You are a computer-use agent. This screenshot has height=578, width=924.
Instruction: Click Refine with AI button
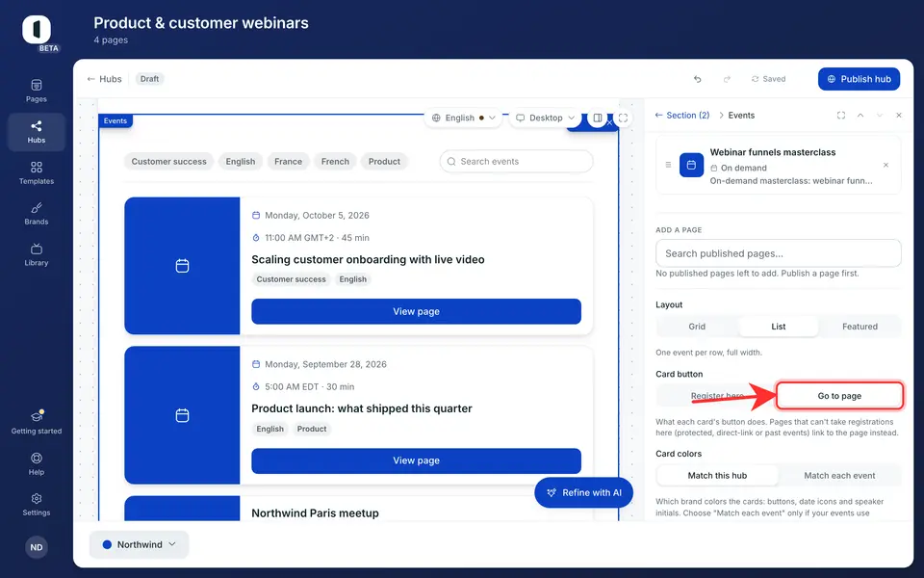click(x=583, y=492)
